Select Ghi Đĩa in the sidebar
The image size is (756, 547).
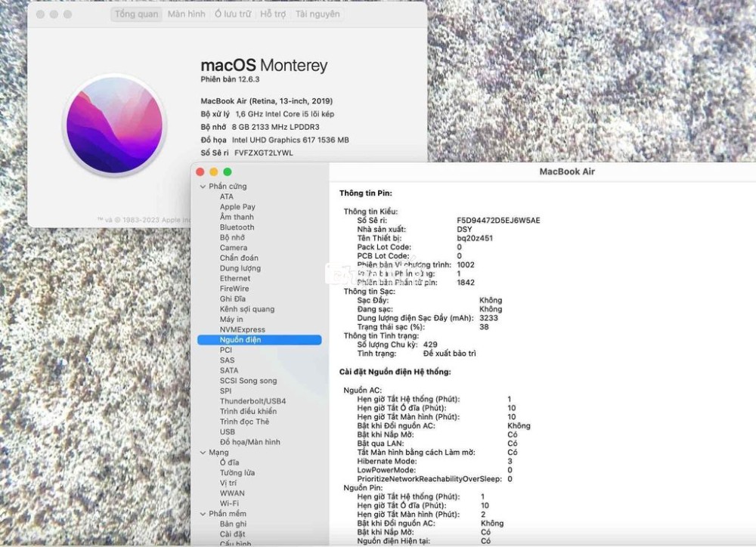tap(233, 298)
